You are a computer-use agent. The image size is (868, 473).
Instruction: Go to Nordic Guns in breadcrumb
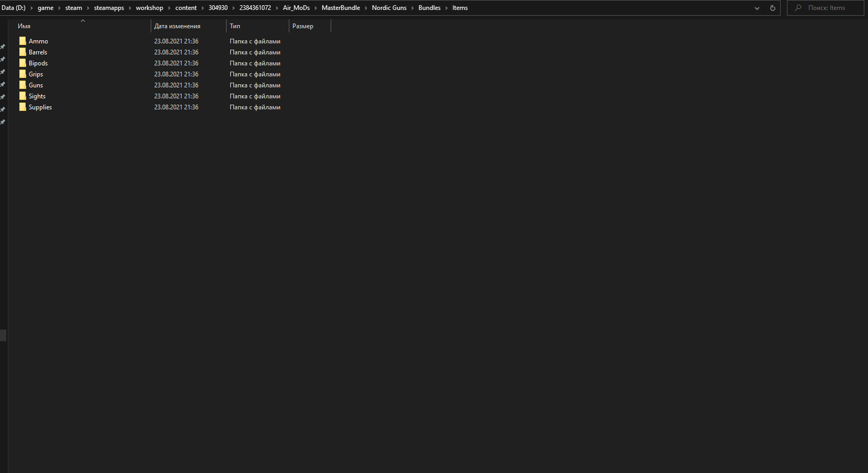pos(389,8)
